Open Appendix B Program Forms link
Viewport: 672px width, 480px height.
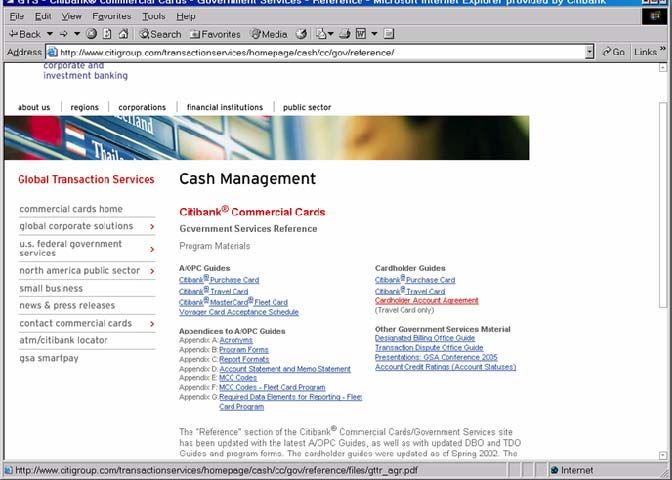[x=244, y=350]
